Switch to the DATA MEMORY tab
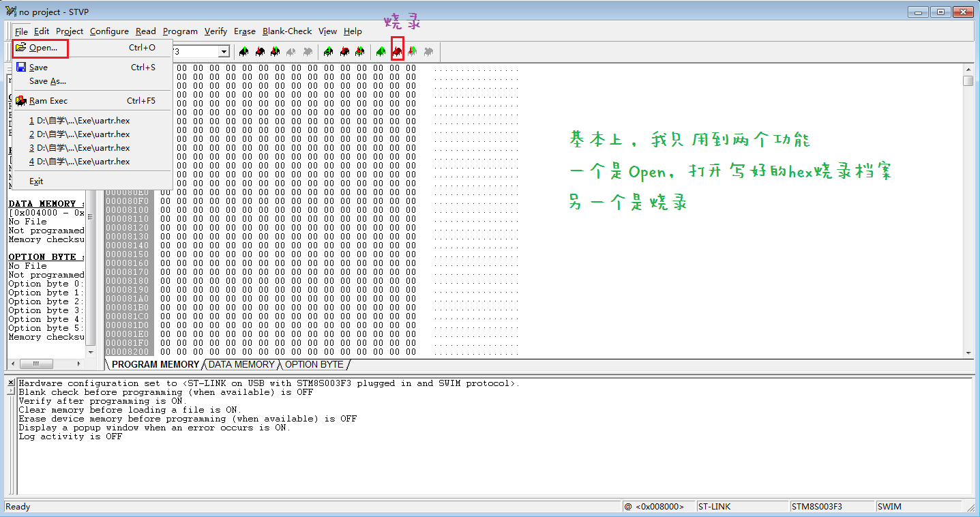The width and height of the screenshot is (980, 517). point(241,365)
